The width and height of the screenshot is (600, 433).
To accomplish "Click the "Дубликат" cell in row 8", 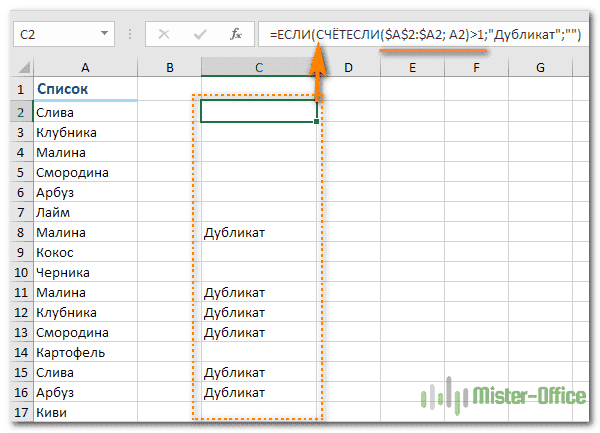I will click(x=258, y=232).
